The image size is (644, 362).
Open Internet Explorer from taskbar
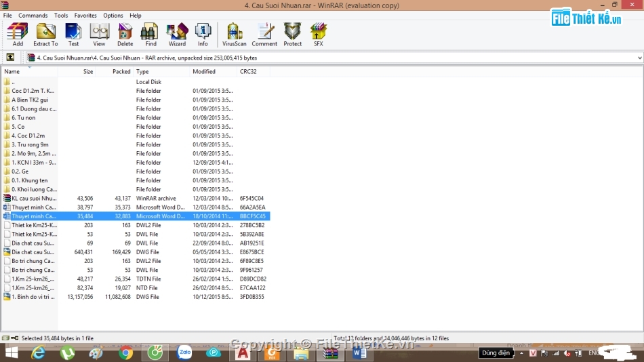pos(38,353)
